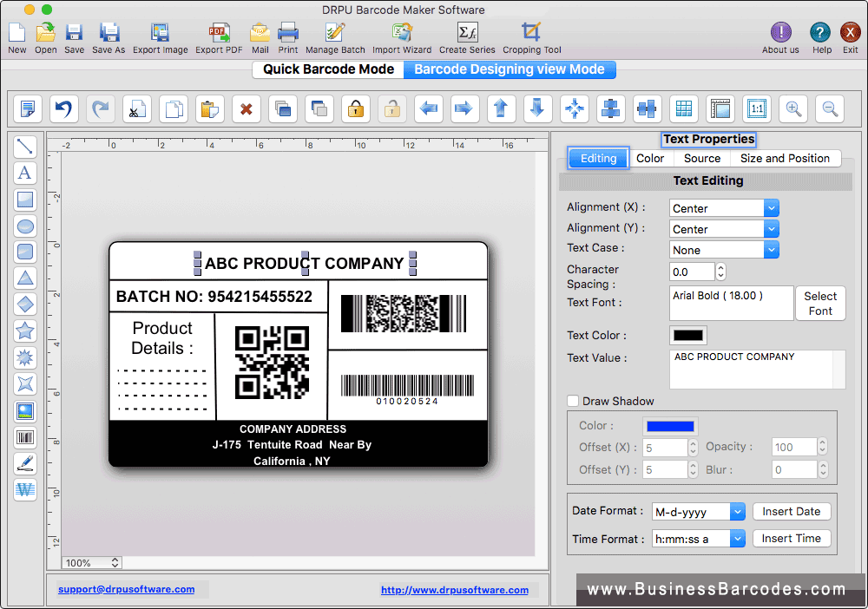Click the Insert Time button
Image resolution: width=868 pixels, height=609 pixels.
pos(791,538)
